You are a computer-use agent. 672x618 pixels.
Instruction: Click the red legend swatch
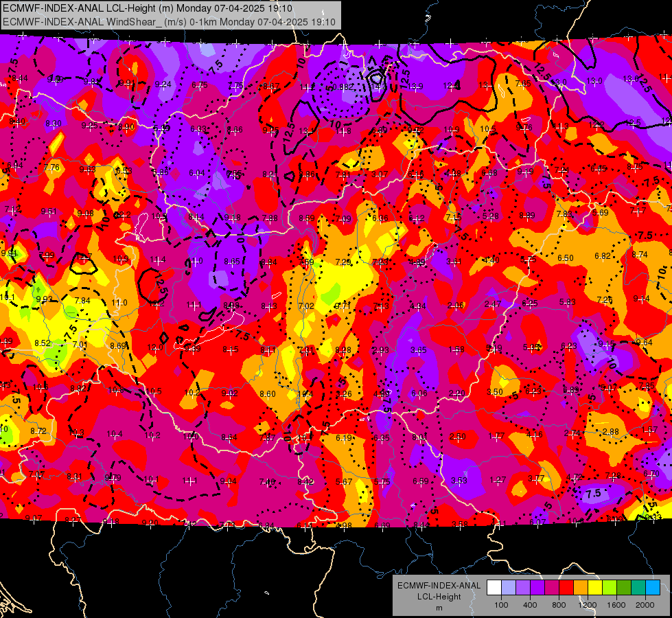coord(566,588)
